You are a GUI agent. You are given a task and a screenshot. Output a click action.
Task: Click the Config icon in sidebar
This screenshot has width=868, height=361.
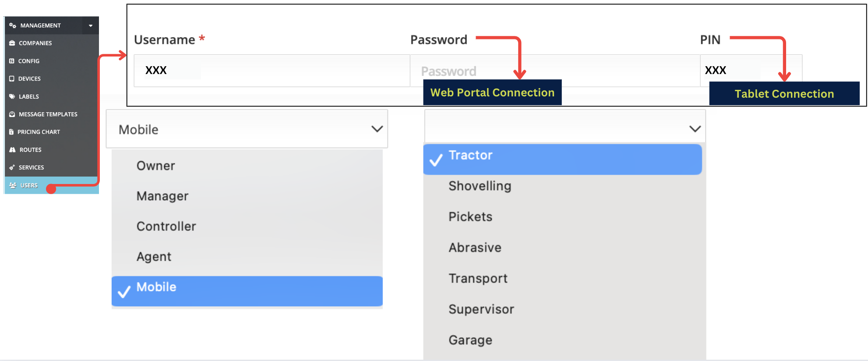pyautogui.click(x=12, y=61)
